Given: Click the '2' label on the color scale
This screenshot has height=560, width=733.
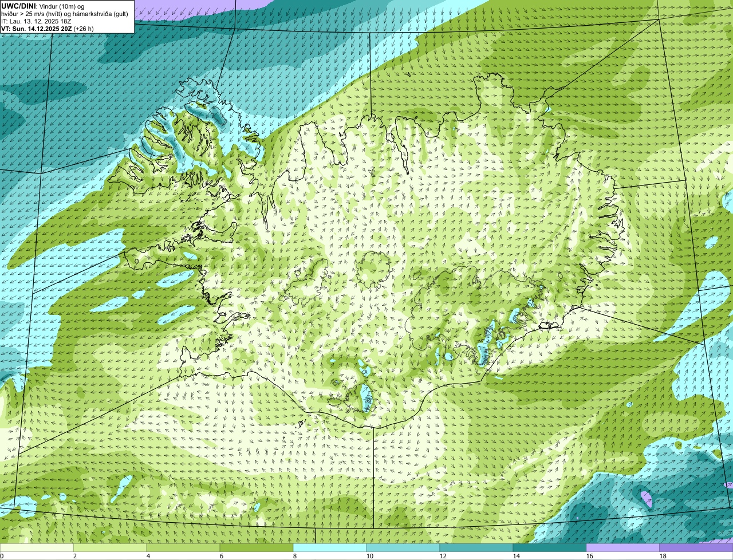Looking at the screenshot, I should pyautogui.click(x=75, y=556).
